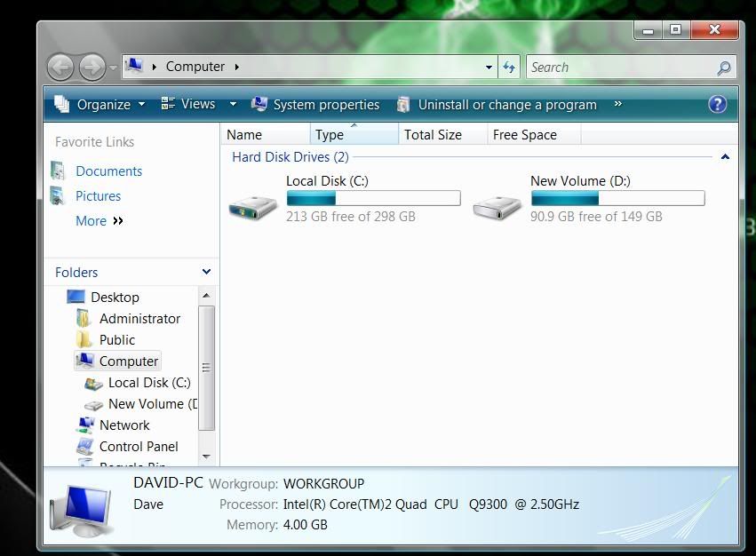Select the Local Disk (C:) drive icon

pyautogui.click(x=253, y=206)
